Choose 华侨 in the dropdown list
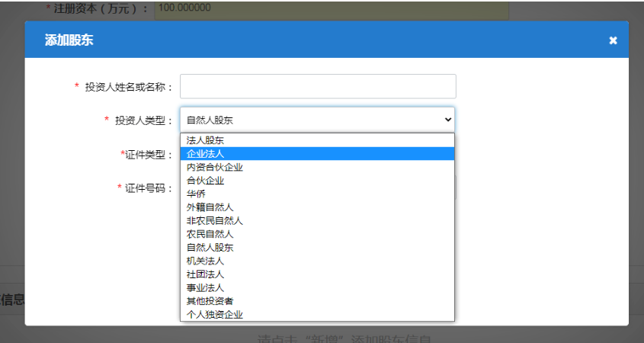Viewport: 644px width, 343px height. (196, 194)
